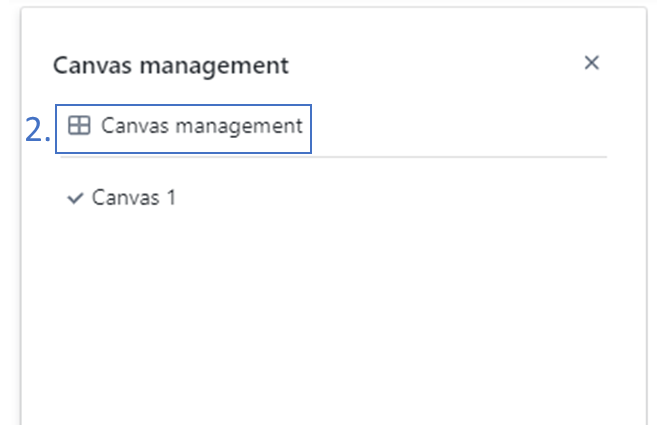Toggle the active check on Canvas 1
Screen dimensions: 657x425
[74, 198]
